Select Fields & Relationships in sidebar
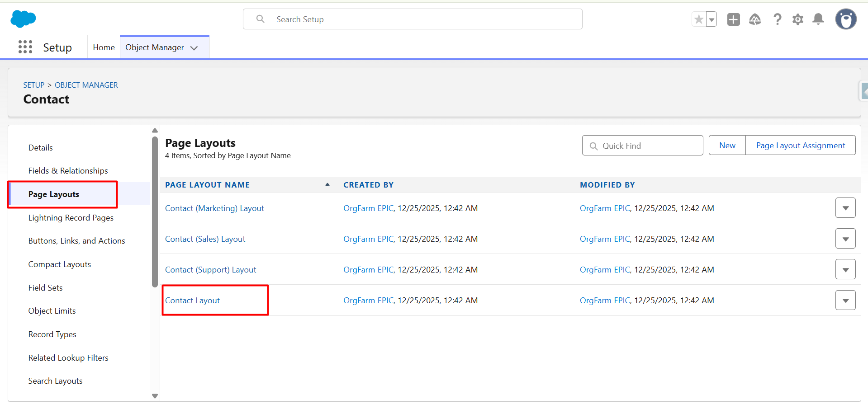Image resolution: width=868 pixels, height=409 pixels. (x=68, y=171)
